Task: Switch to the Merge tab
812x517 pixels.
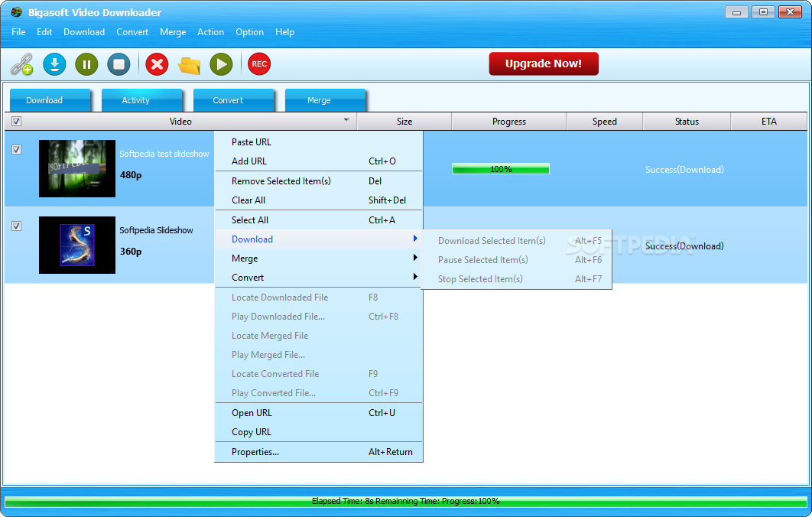Action: [325, 100]
